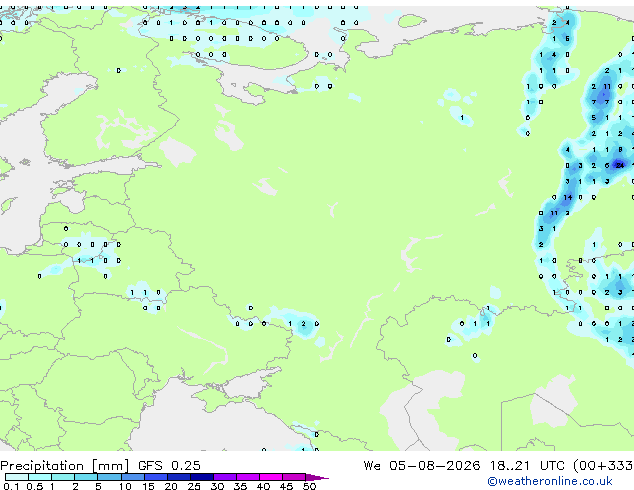Select the 0.1–0.5 mm legend color box

17,477
